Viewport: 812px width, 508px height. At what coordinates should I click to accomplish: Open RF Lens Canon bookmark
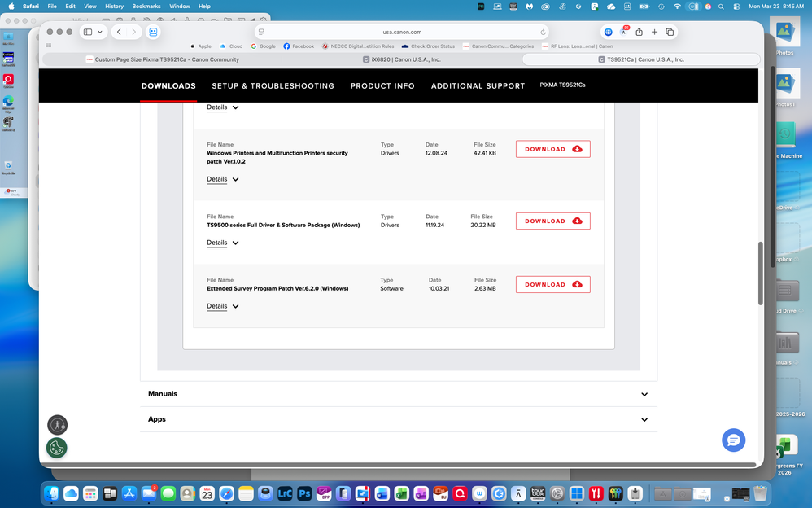tap(578, 46)
